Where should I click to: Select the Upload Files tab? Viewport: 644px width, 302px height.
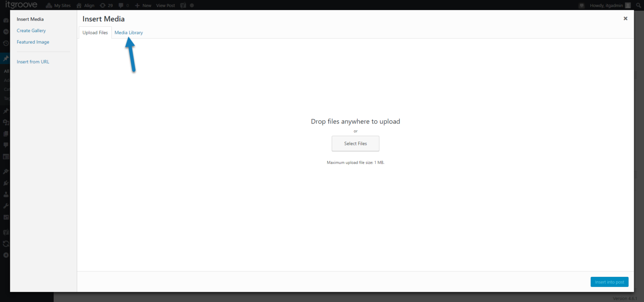(95, 32)
